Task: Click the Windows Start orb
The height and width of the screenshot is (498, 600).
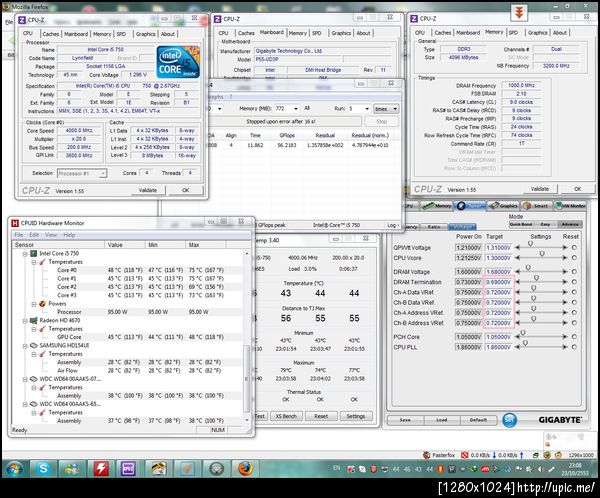Action: (x=14, y=469)
